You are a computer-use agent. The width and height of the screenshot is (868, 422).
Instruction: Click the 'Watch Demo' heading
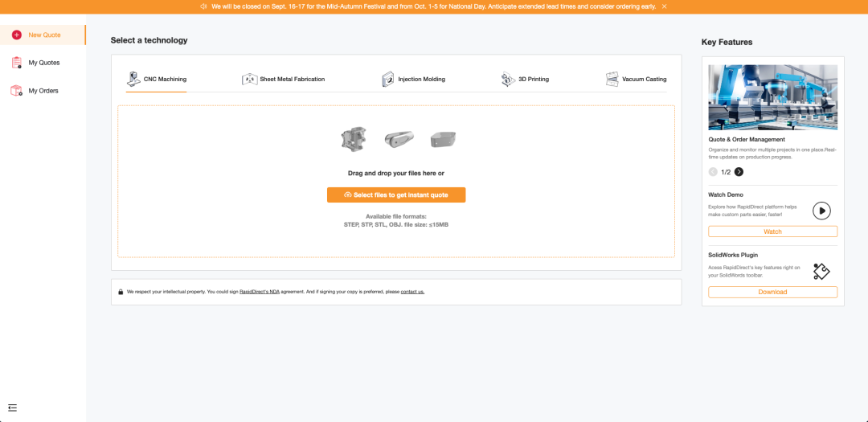pyautogui.click(x=726, y=195)
